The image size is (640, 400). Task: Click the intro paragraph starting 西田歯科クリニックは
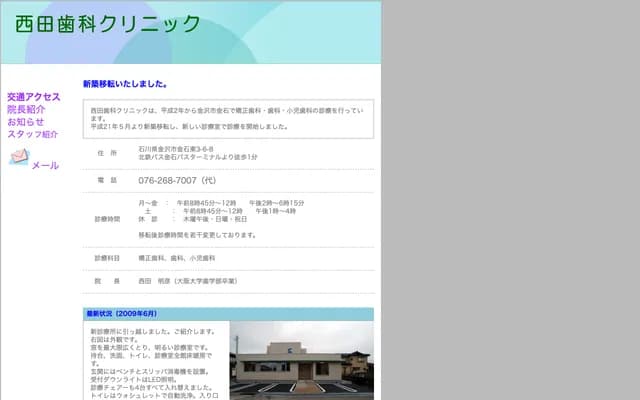click(227, 118)
